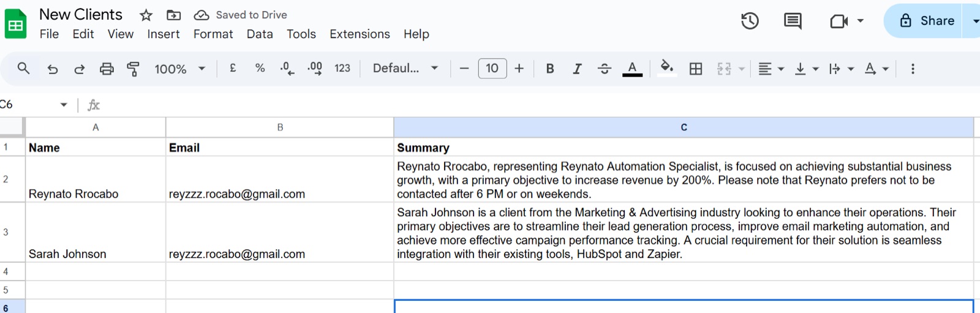Star the New Clients document
980x313 pixels.
click(146, 15)
